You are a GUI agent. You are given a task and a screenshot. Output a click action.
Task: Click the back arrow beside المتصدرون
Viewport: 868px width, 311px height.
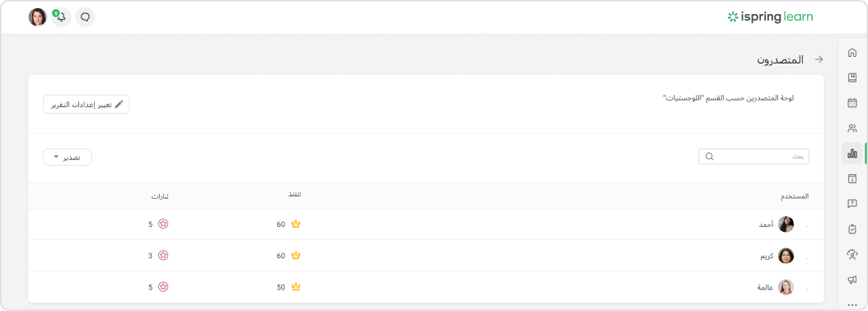pos(819,59)
